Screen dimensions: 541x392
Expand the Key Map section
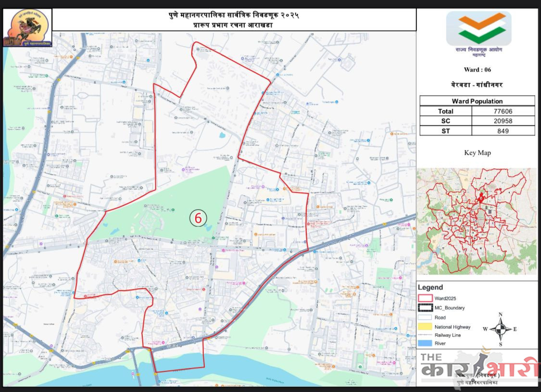pyautogui.click(x=478, y=152)
